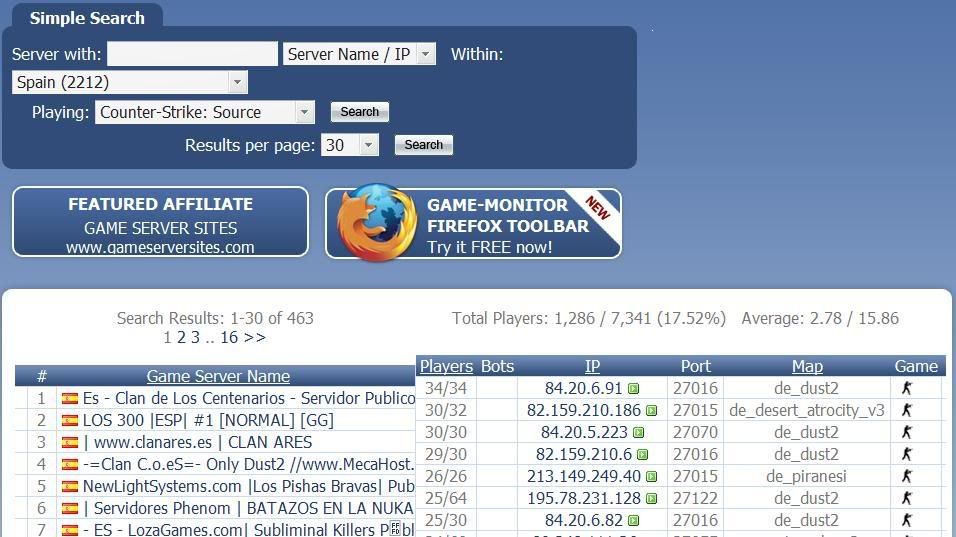Open server LOS 300 |ESP| #1 [NORMAL] [GG]
This screenshot has height=537, width=956.
[x=209, y=420]
